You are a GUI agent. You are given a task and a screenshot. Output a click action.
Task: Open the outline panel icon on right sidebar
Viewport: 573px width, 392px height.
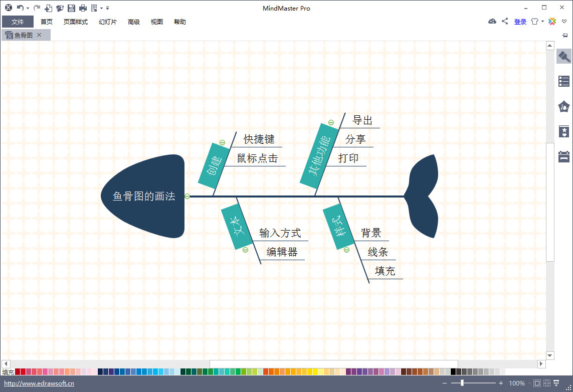(x=563, y=81)
